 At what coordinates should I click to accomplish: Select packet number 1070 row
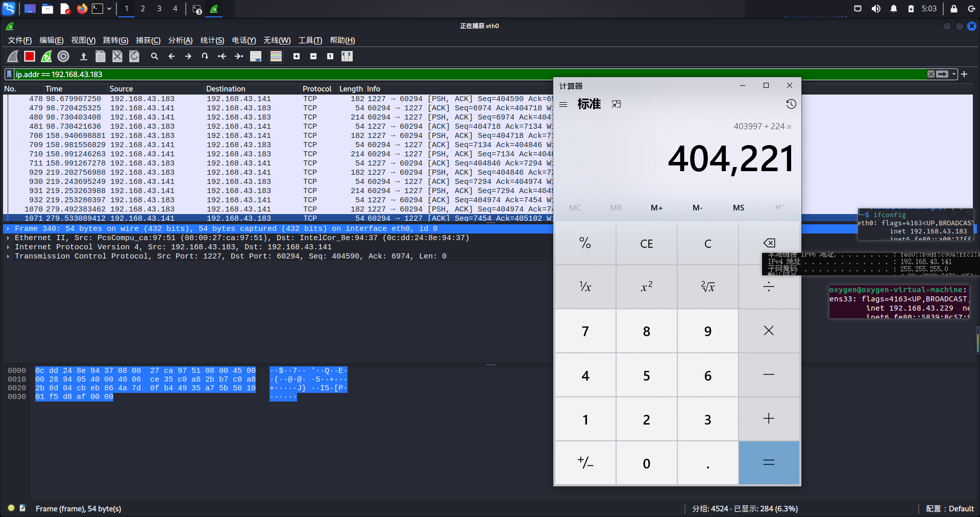pyautogui.click(x=278, y=209)
